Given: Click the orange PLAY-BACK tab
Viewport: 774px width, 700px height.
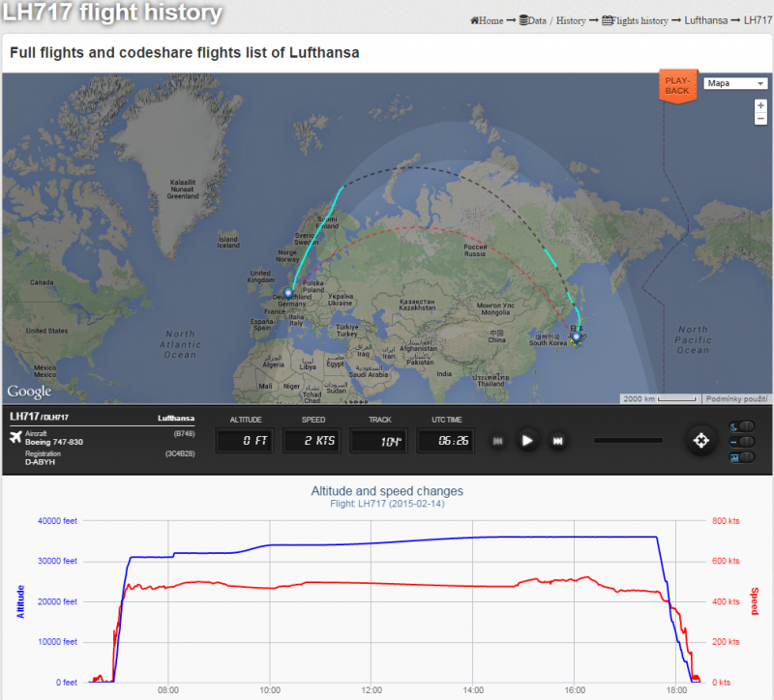Looking at the screenshot, I should 677,86.
